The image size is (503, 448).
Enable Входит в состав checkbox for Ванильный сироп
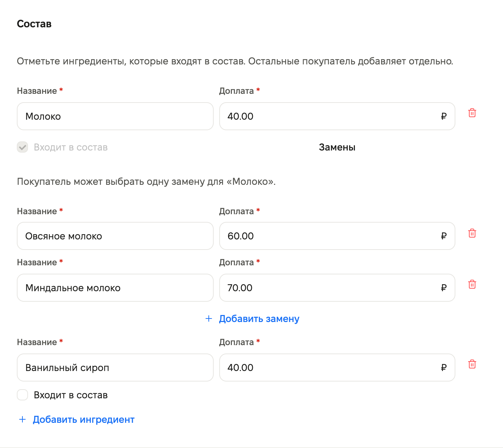click(x=22, y=395)
